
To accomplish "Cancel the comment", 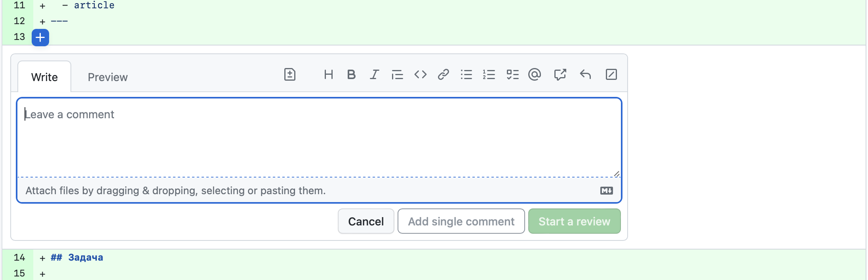I will point(366,221).
